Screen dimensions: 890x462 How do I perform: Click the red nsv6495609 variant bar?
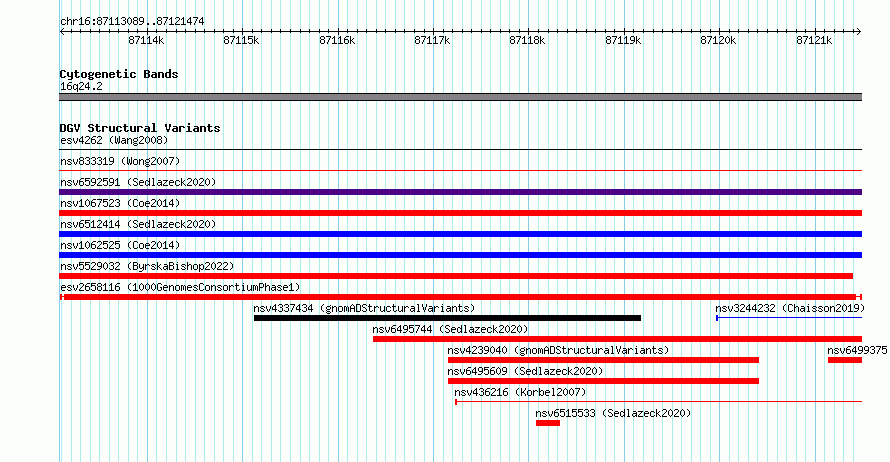(603, 381)
